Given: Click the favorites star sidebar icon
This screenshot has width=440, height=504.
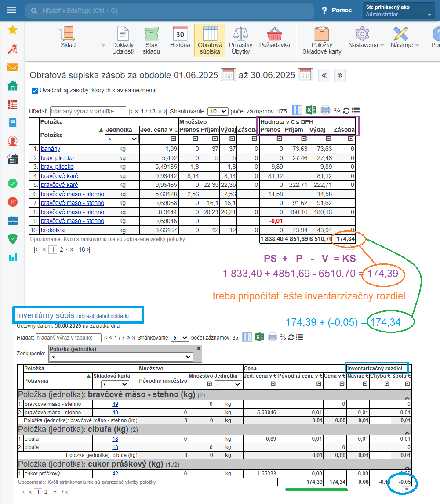Looking at the screenshot, I should (x=12, y=30).
